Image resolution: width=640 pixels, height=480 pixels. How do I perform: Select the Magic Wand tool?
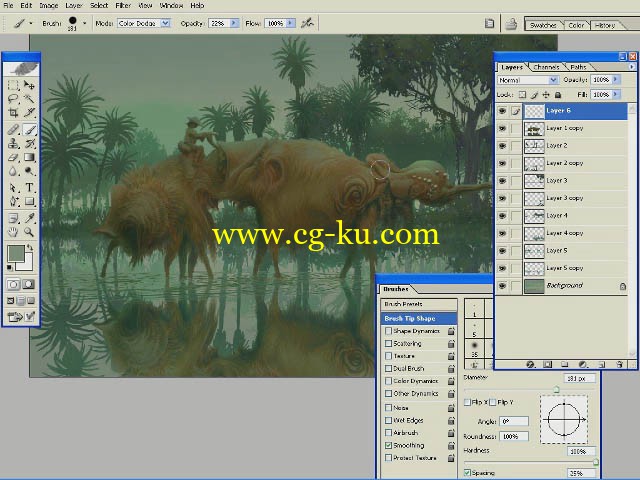click(x=29, y=98)
